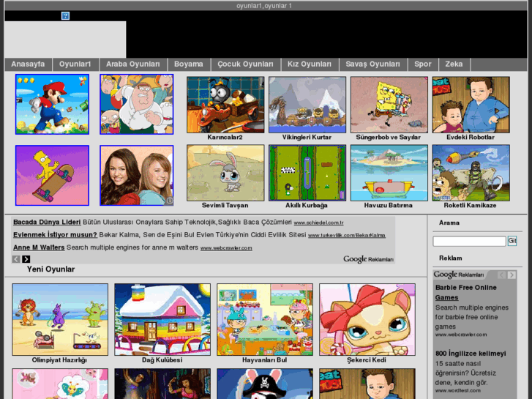Click sidebar ad previous arrow
Viewport: 532px width, 399px height.
click(501, 275)
